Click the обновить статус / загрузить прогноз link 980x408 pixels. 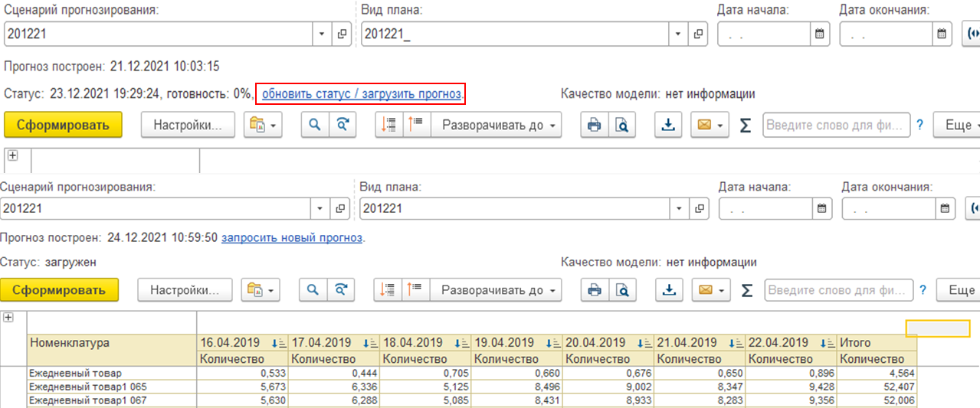coord(361,94)
